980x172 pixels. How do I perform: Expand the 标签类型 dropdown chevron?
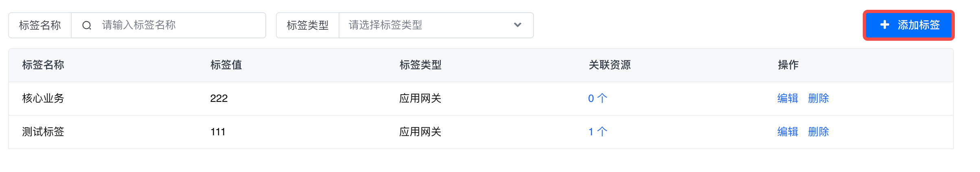coord(517,25)
